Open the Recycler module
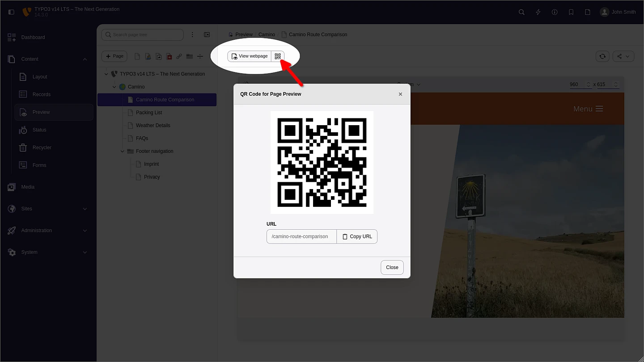Screen dimensions: 644x362 (42, 147)
